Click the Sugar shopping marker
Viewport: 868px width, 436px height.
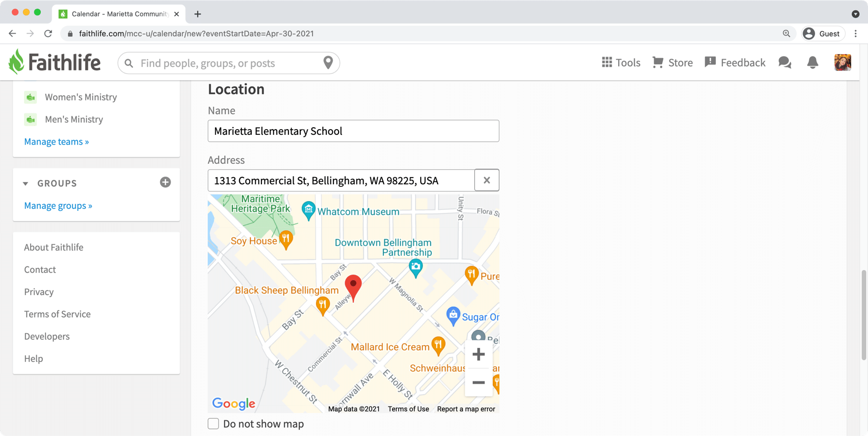(453, 316)
